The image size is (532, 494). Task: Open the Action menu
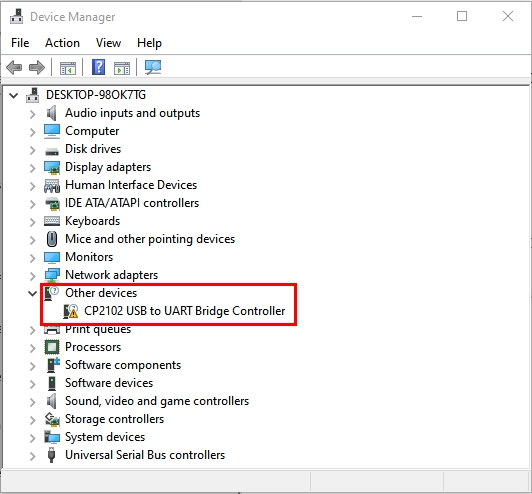point(62,43)
